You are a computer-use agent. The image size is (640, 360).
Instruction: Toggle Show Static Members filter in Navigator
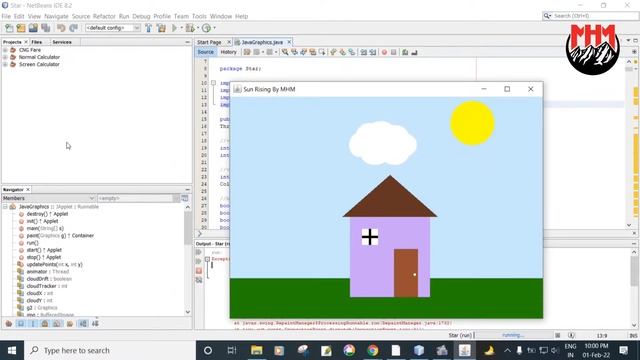coord(33,324)
